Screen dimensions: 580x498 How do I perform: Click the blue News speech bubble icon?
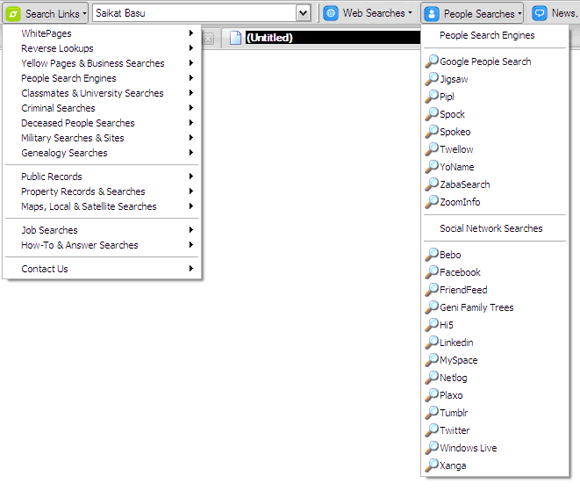[x=539, y=13]
